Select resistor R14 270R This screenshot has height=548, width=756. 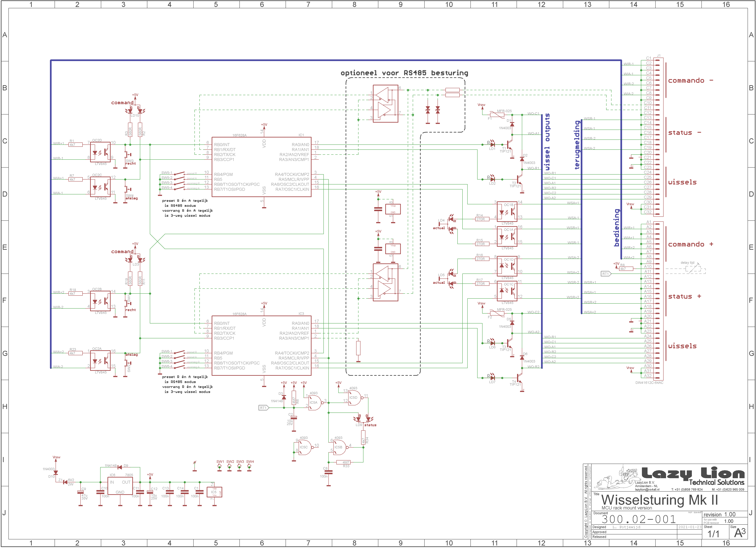tap(482, 219)
